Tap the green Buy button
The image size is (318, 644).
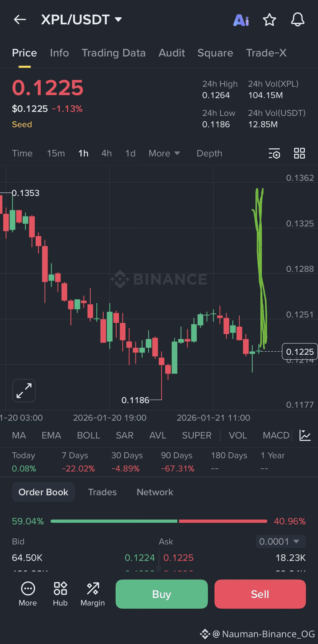point(162,594)
